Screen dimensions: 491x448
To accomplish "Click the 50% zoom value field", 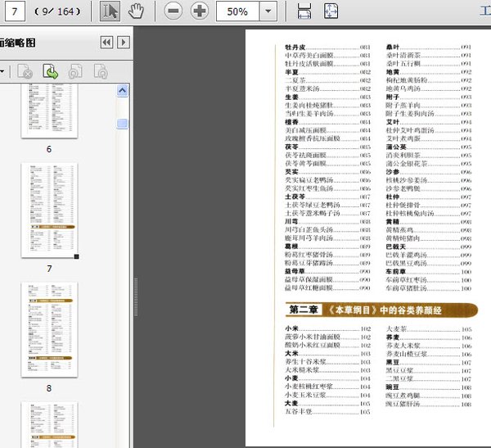I will tap(238, 11).
